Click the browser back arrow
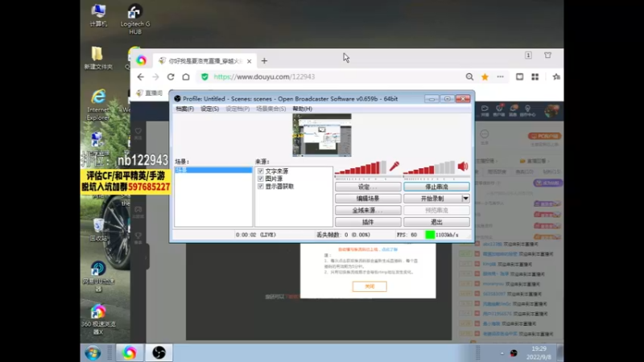 [x=140, y=76]
